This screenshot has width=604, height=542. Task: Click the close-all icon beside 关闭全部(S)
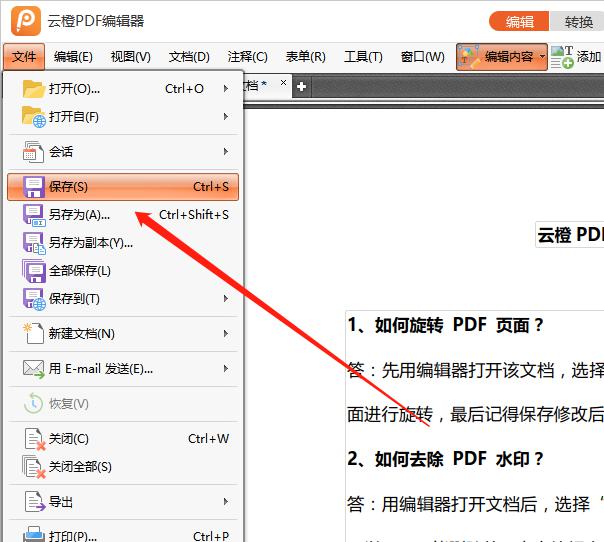pos(34,467)
